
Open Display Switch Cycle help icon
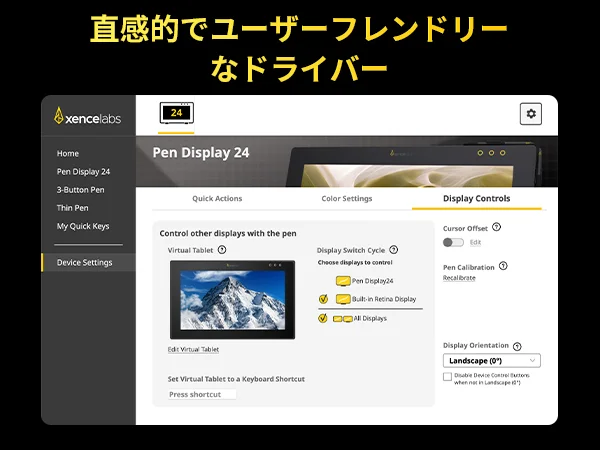pyautogui.click(x=393, y=250)
